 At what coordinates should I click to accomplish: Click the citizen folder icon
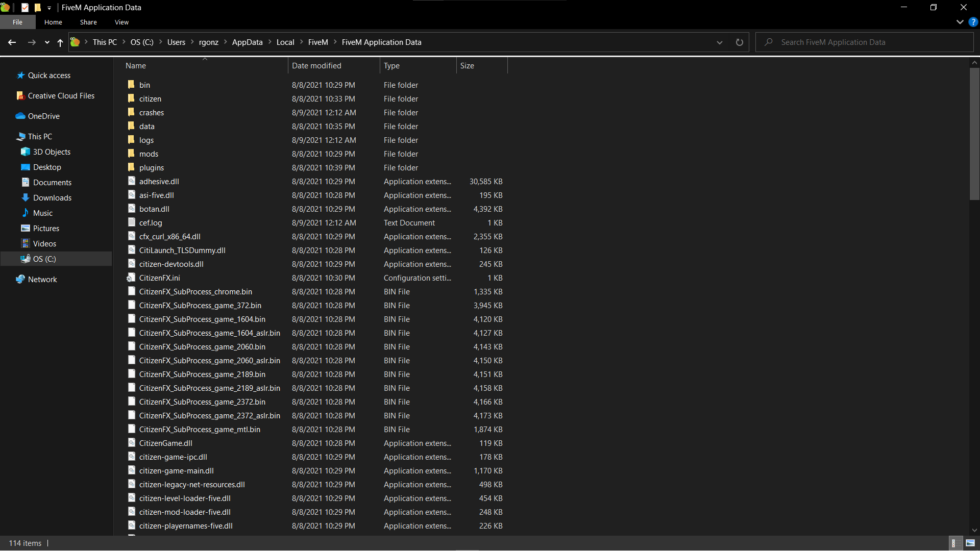coord(131,98)
